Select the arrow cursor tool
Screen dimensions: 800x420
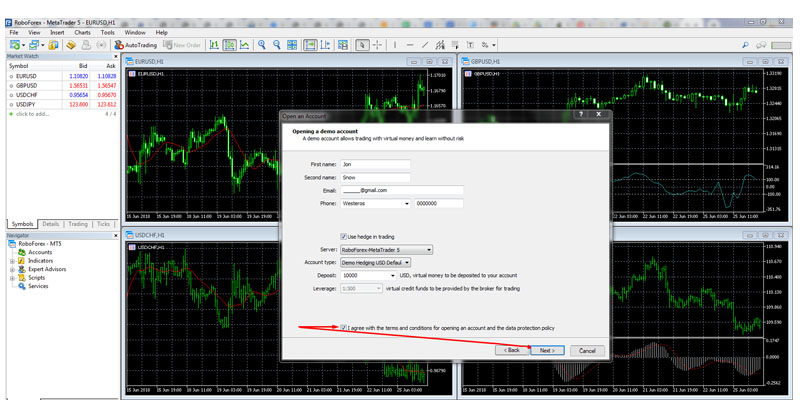click(362, 45)
